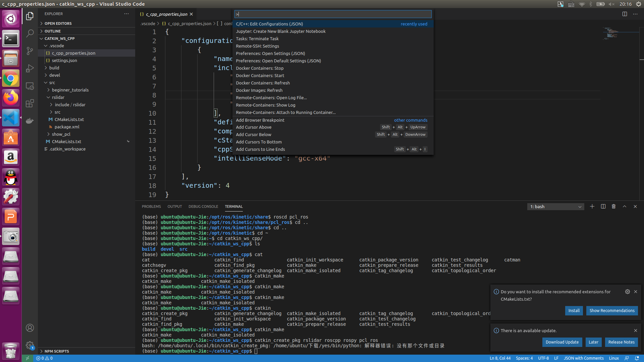Viewport: 644px width, 362px height.
Task: Click the Download Update button
Action: point(562,342)
